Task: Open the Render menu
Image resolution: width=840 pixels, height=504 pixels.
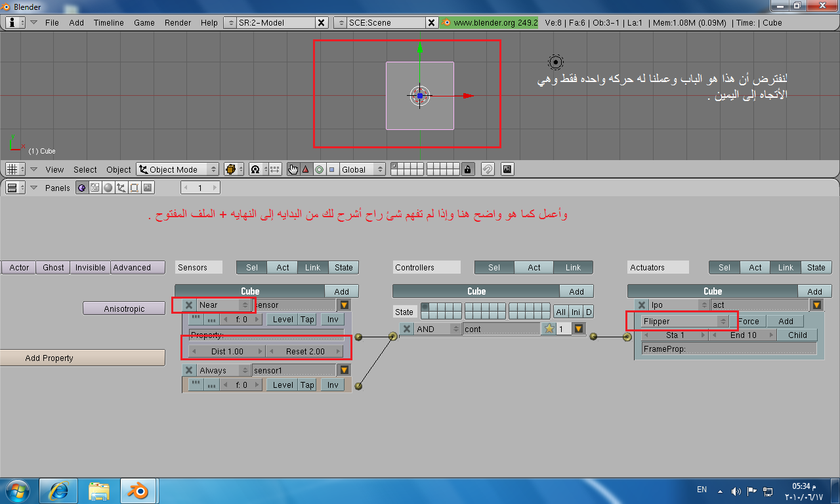Action: pos(178,22)
